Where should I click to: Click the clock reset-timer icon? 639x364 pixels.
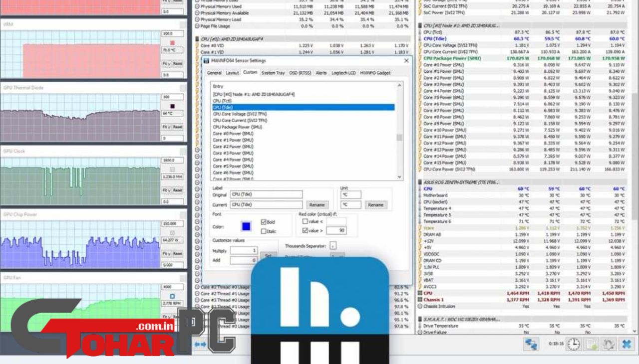coord(574,344)
